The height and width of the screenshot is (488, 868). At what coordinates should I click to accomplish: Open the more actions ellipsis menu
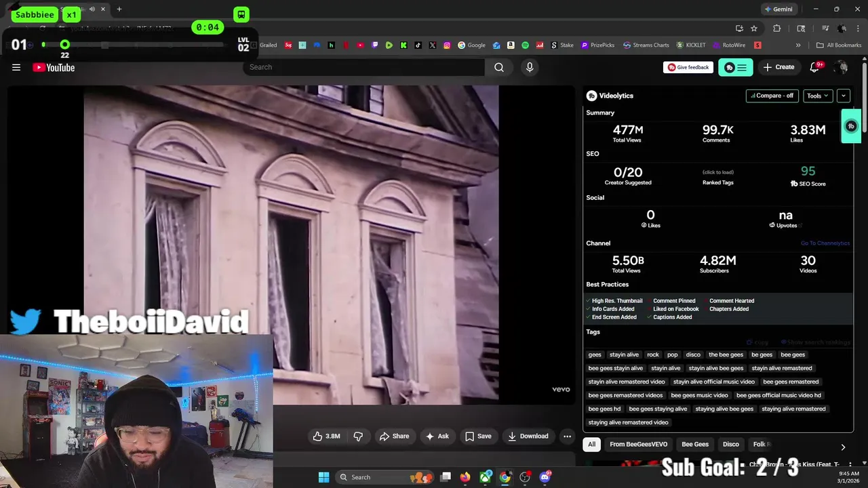point(568,436)
